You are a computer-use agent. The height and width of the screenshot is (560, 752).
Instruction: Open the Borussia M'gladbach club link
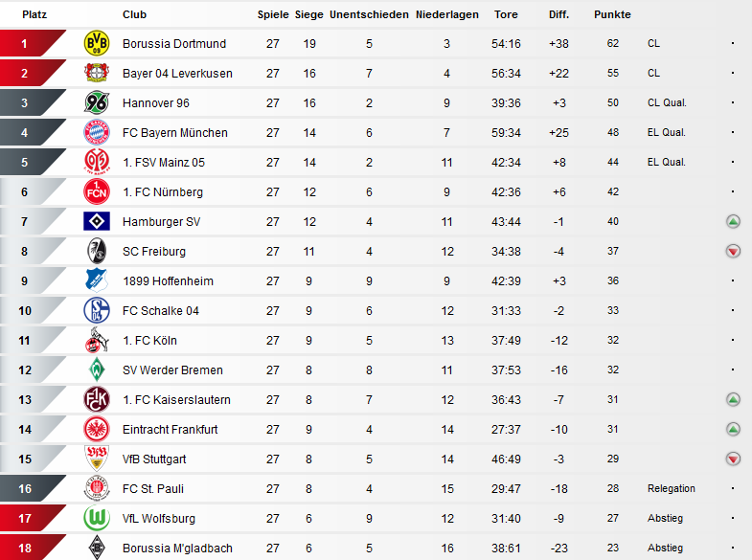click(x=177, y=548)
